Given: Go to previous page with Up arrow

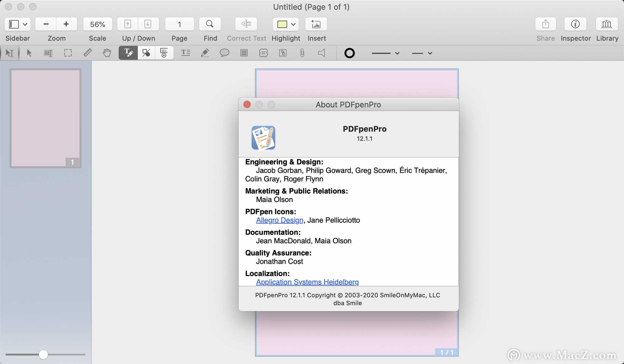Looking at the screenshot, I should point(128,24).
